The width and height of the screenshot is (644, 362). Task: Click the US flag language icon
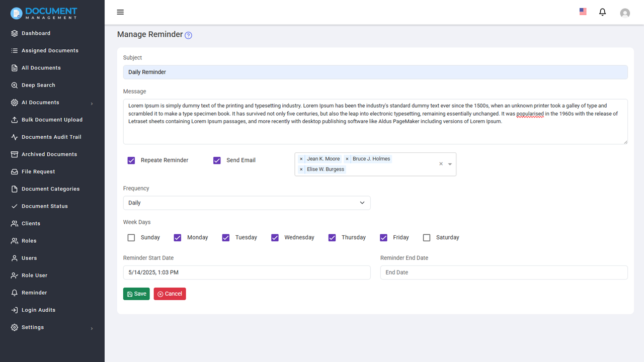point(583,12)
